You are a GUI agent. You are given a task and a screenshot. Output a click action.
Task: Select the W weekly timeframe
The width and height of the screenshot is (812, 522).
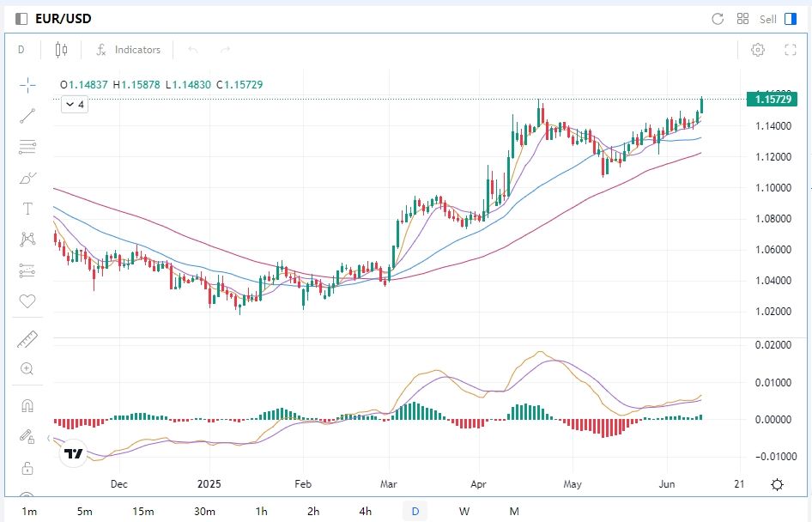(x=464, y=512)
